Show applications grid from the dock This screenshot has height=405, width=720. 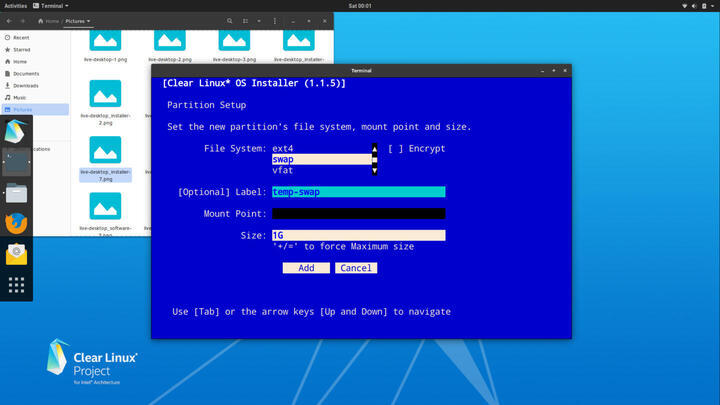pyautogui.click(x=17, y=285)
